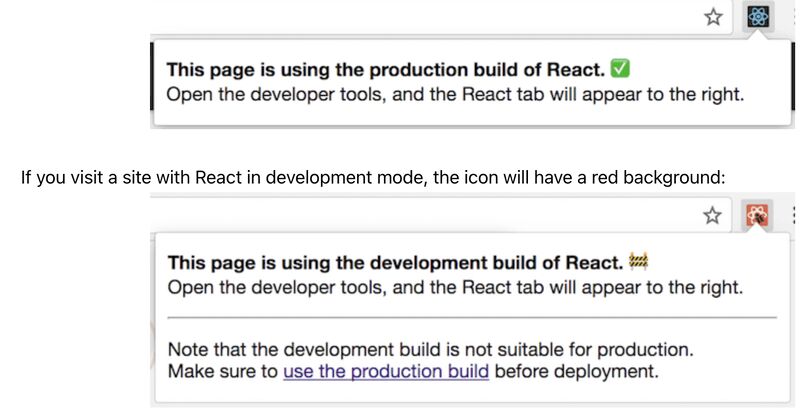This screenshot has height=408, width=800.
Task: Click the red React DevTools extension icon
Action: click(757, 215)
